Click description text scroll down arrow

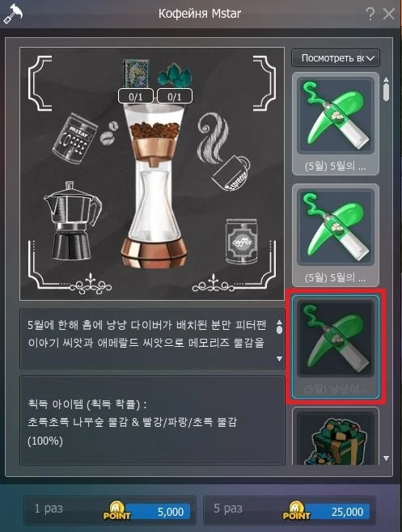point(279,359)
